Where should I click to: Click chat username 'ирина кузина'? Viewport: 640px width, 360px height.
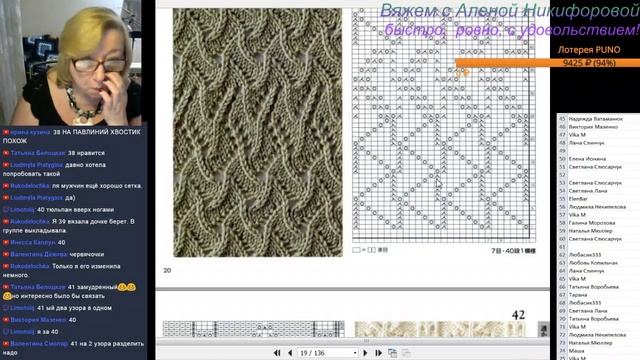31,132
